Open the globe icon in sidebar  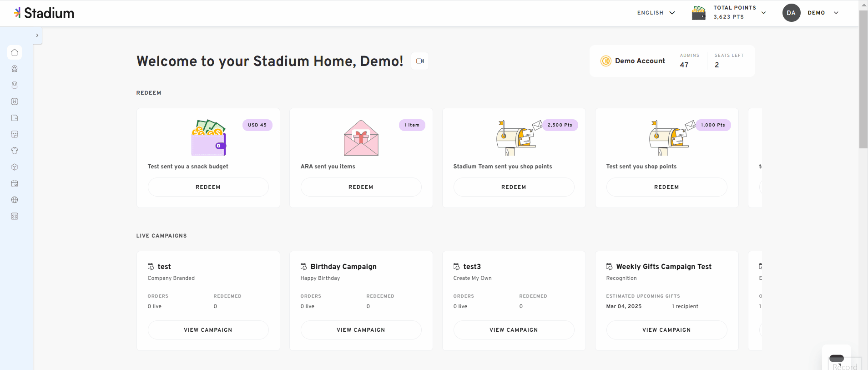coord(15,200)
